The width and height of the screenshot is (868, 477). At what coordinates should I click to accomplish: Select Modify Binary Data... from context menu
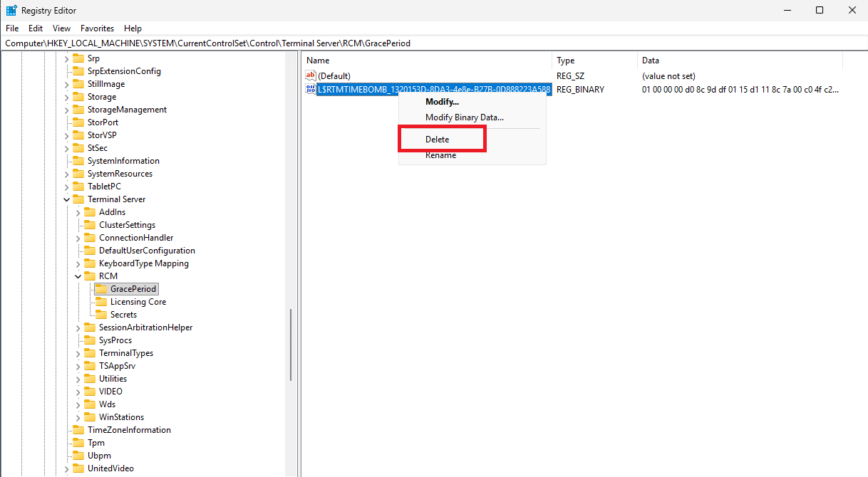464,117
